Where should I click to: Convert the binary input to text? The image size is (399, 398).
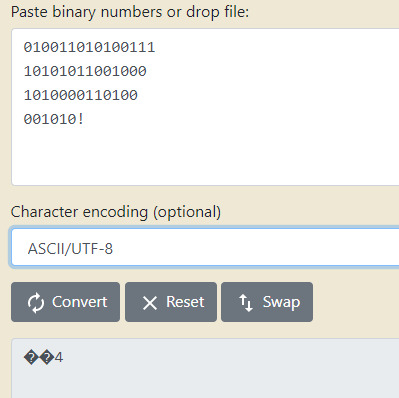(x=65, y=302)
